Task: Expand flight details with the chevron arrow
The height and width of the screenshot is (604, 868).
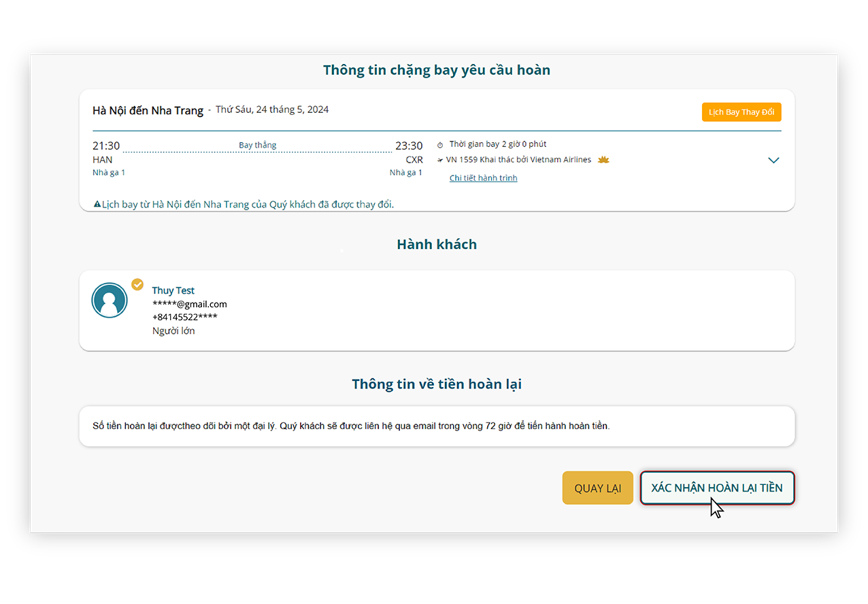Action: pos(773,161)
